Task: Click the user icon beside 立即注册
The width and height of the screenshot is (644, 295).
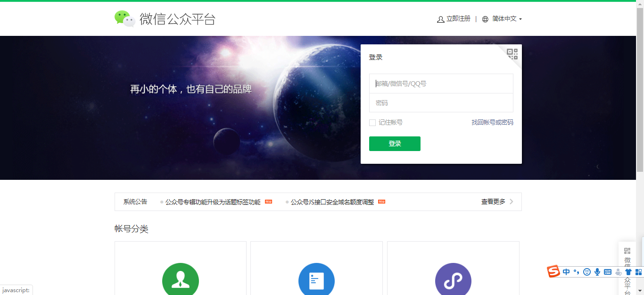Action: pos(441,19)
